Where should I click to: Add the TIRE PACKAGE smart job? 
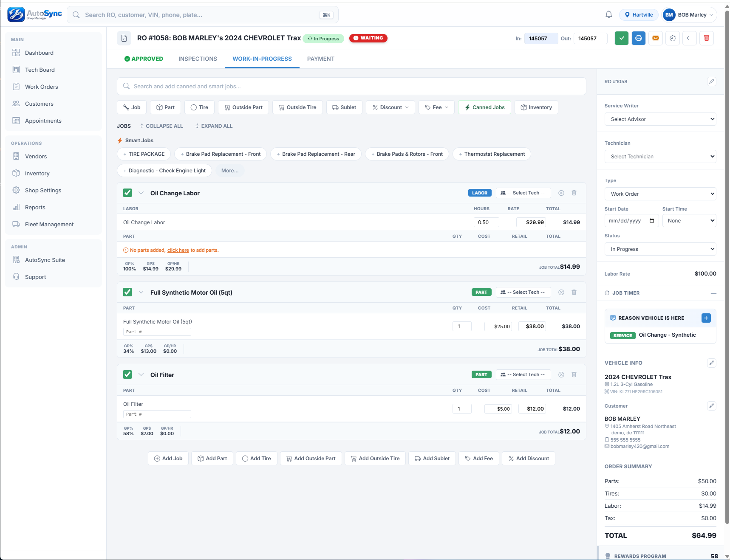144,154
